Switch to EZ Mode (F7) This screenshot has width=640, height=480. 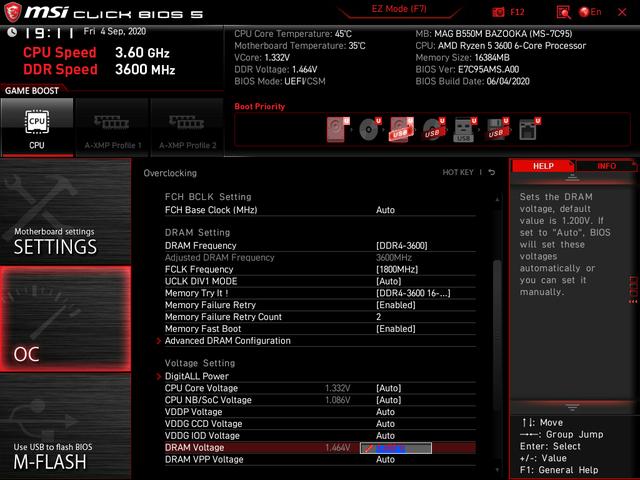click(399, 9)
